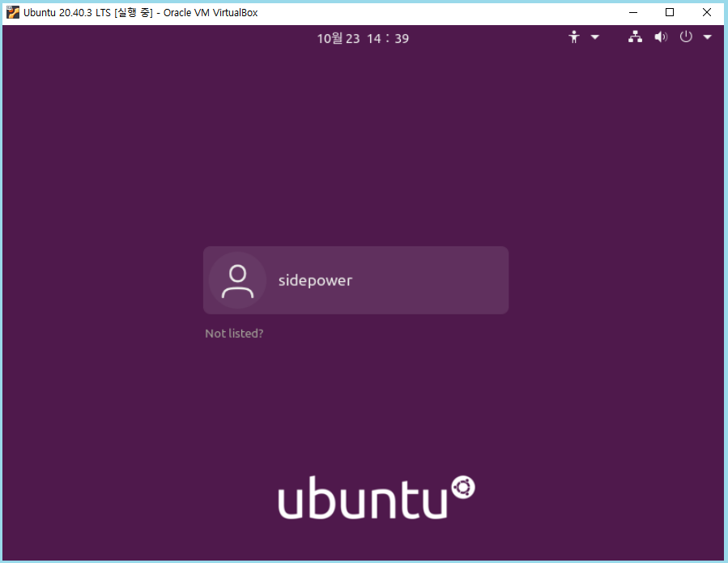Select the sidepower user account
This screenshot has height=563, width=728.
pyautogui.click(x=355, y=280)
